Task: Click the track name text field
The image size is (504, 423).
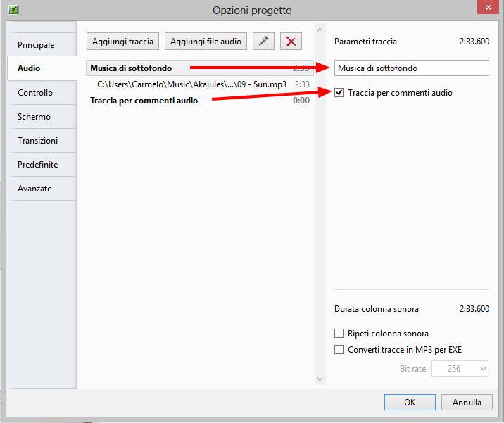Action: click(411, 68)
